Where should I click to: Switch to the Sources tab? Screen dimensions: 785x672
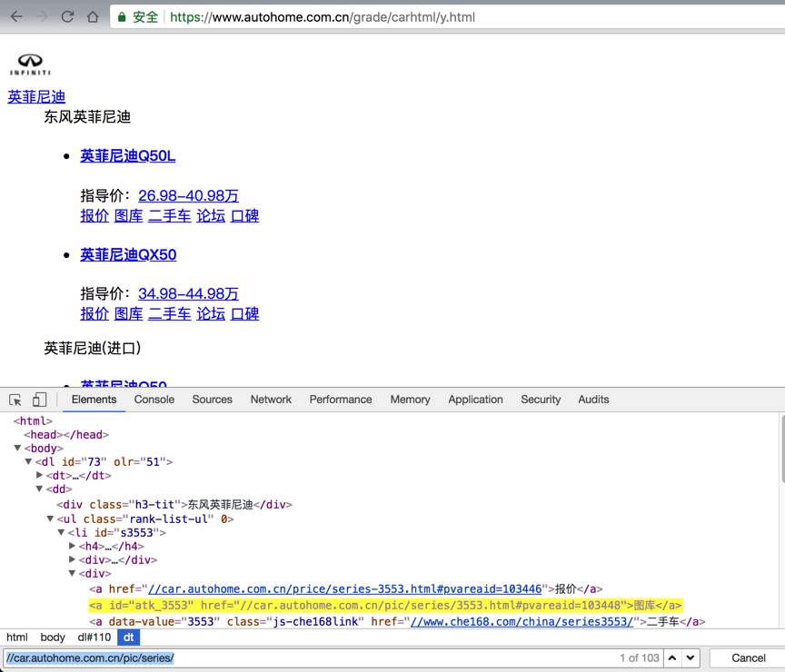click(213, 400)
